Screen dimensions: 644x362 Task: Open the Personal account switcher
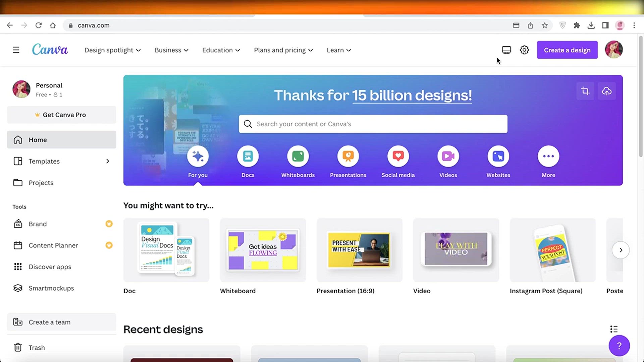coord(62,89)
